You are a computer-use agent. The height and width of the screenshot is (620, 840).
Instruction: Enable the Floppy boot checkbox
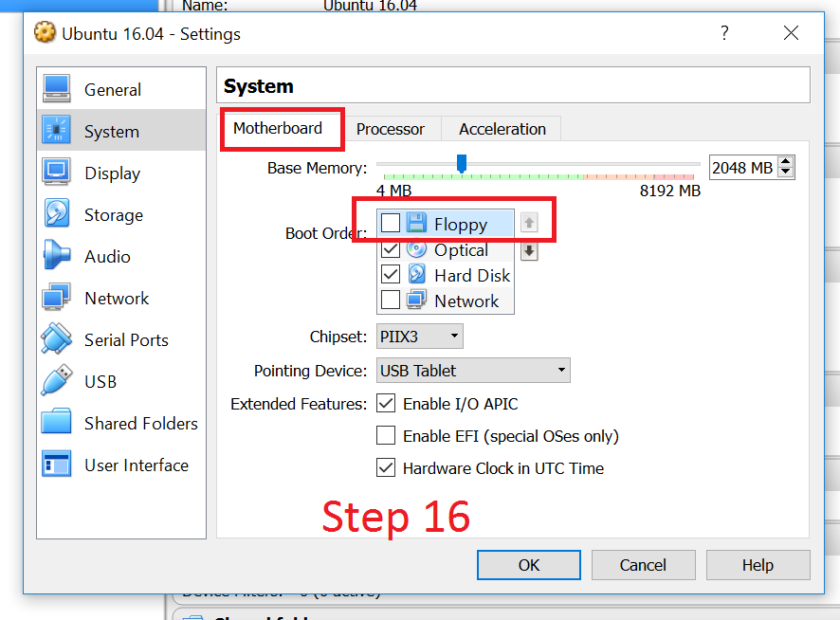391,223
